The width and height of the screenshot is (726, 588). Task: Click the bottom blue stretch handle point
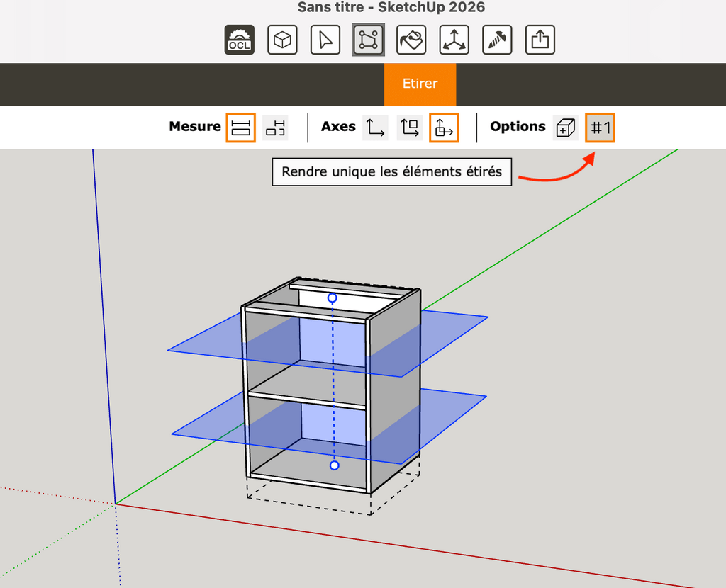click(335, 465)
